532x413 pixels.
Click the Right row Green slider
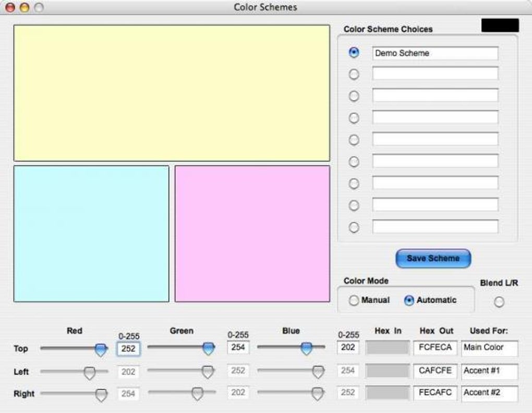coord(197,394)
